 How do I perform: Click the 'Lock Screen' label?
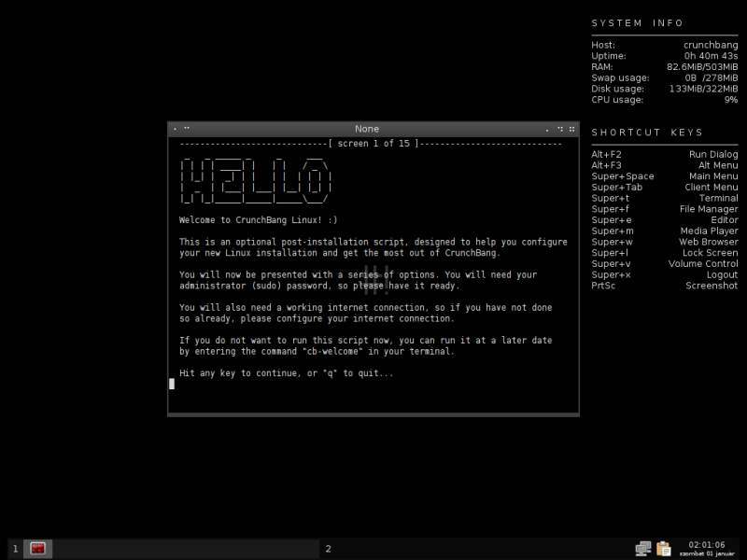point(710,253)
